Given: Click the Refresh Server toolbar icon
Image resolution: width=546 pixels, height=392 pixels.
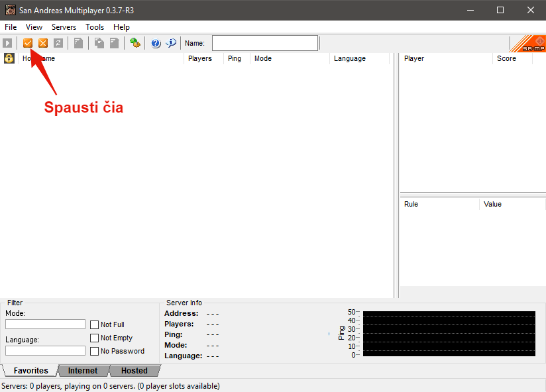Looking at the screenshot, I should (x=58, y=43).
